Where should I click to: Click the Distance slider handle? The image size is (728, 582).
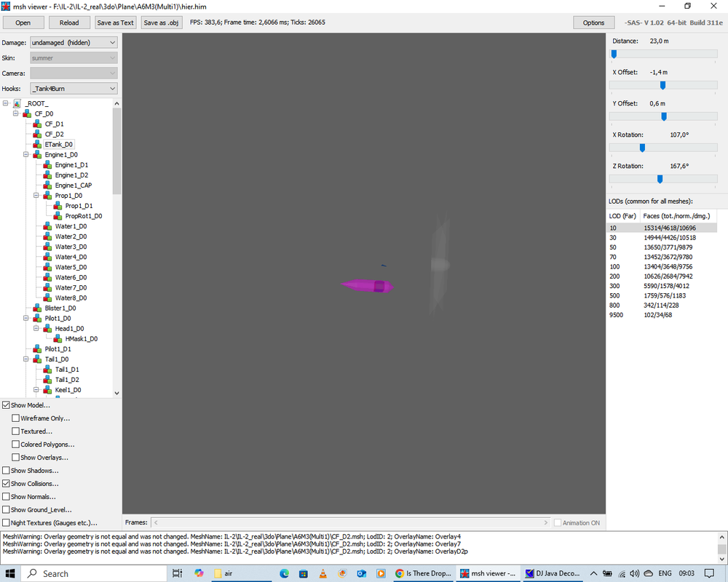coord(614,55)
